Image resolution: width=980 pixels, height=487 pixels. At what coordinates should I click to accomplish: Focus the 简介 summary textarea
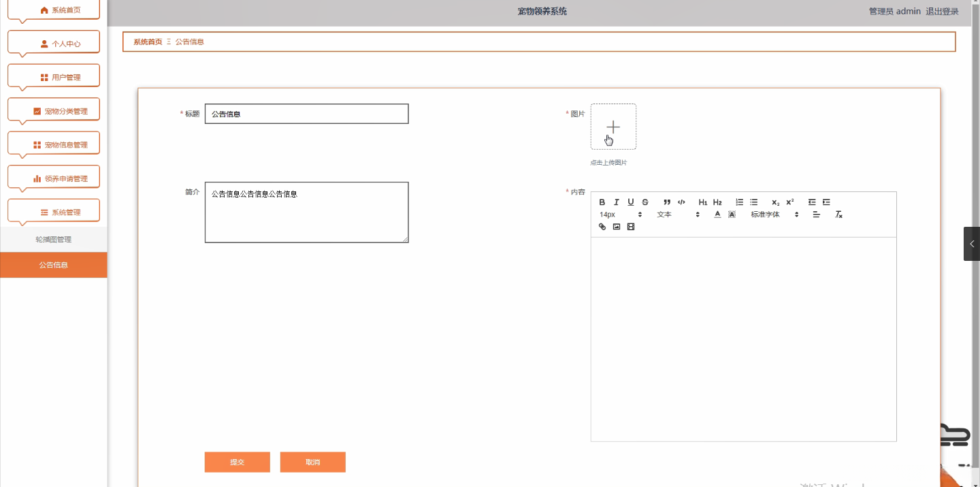coord(306,212)
